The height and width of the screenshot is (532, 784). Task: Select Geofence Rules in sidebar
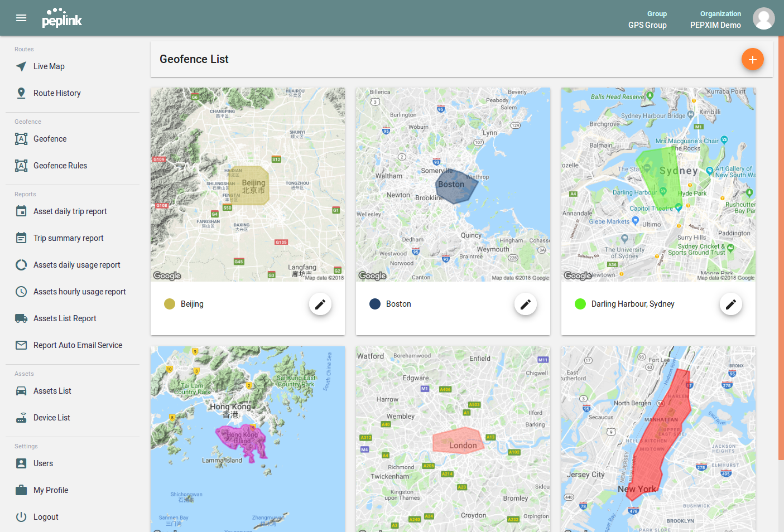(x=60, y=166)
